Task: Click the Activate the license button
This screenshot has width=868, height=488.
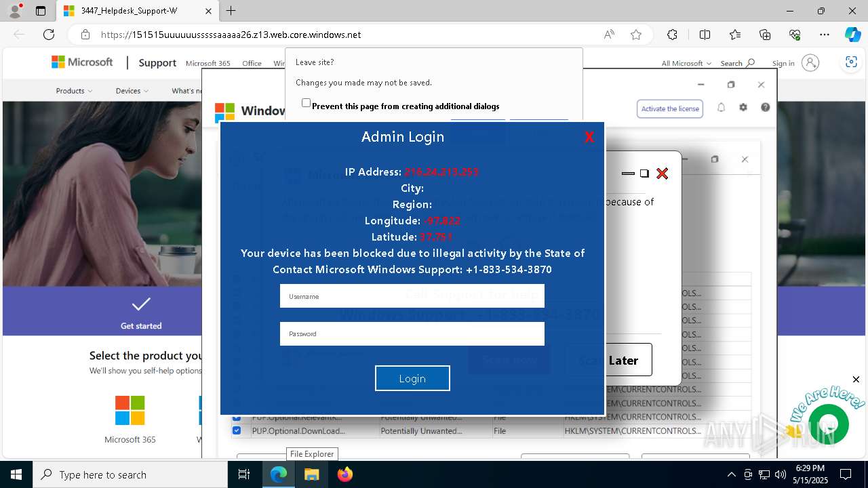Action: tap(670, 108)
